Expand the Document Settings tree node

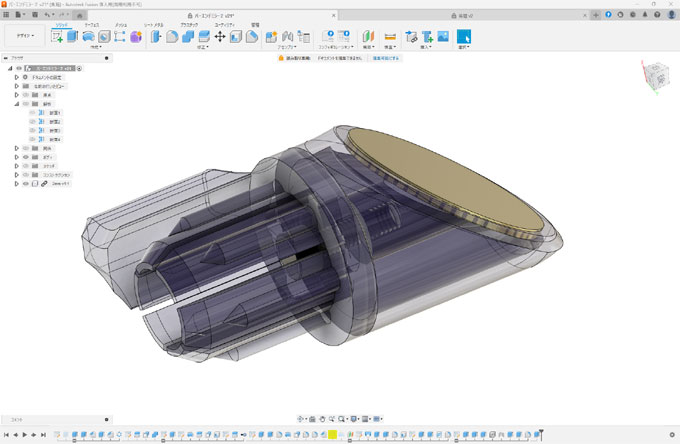coord(17,77)
